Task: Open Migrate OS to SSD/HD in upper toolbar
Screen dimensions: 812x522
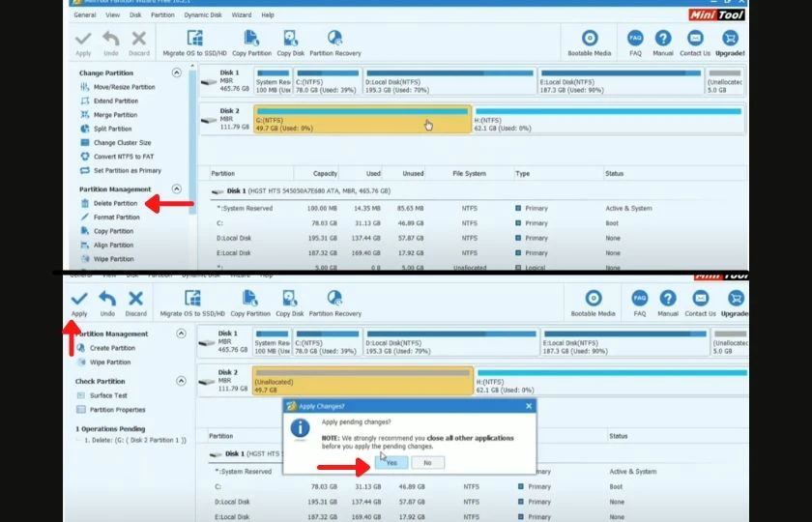Action: coord(194,43)
